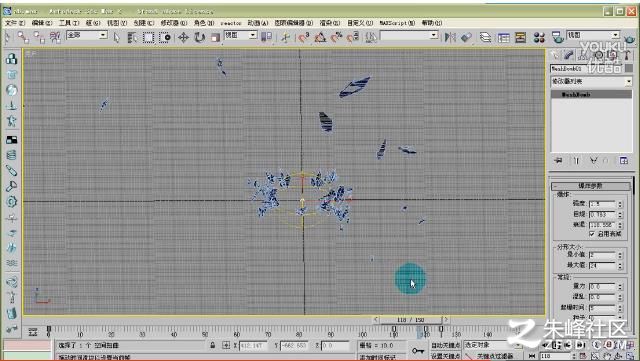640x361 pixels.
Task: Select the Rotate transform tool
Action: point(200,38)
